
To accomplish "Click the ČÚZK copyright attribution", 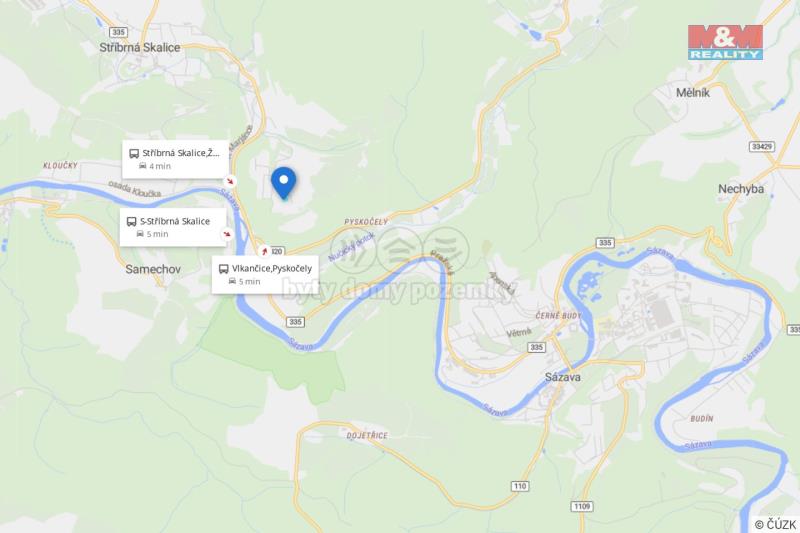I will pyautogui.click(x=775, y=524).
